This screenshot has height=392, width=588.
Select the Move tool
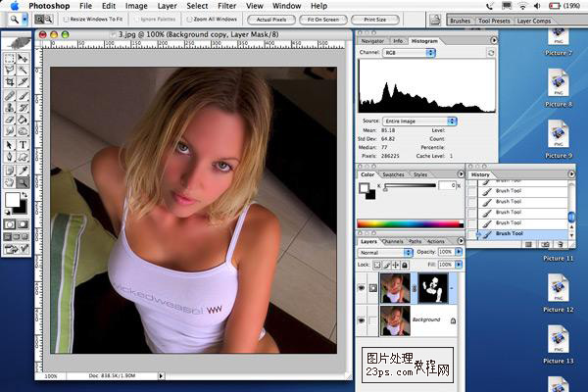pyautogui.click(x=23, y=58)
